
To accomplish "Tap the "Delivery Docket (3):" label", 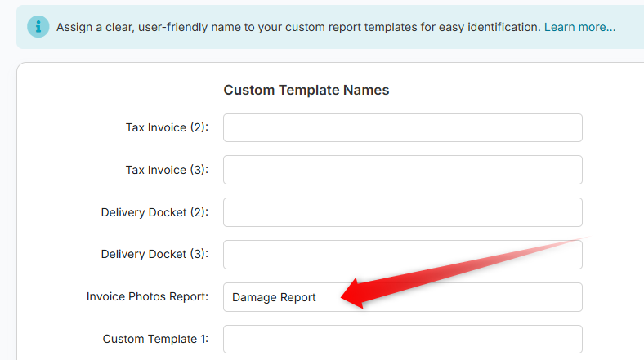I will pos(154,254).
